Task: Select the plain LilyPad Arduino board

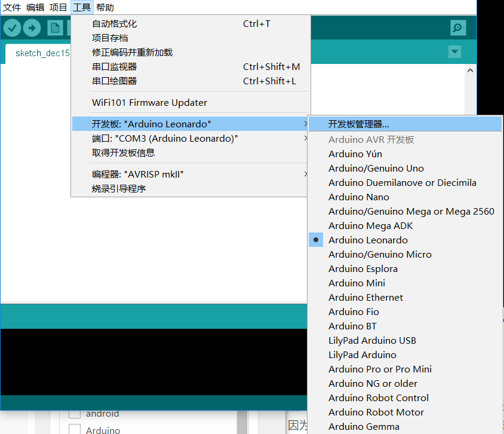Action: click(x=405, y=355)
